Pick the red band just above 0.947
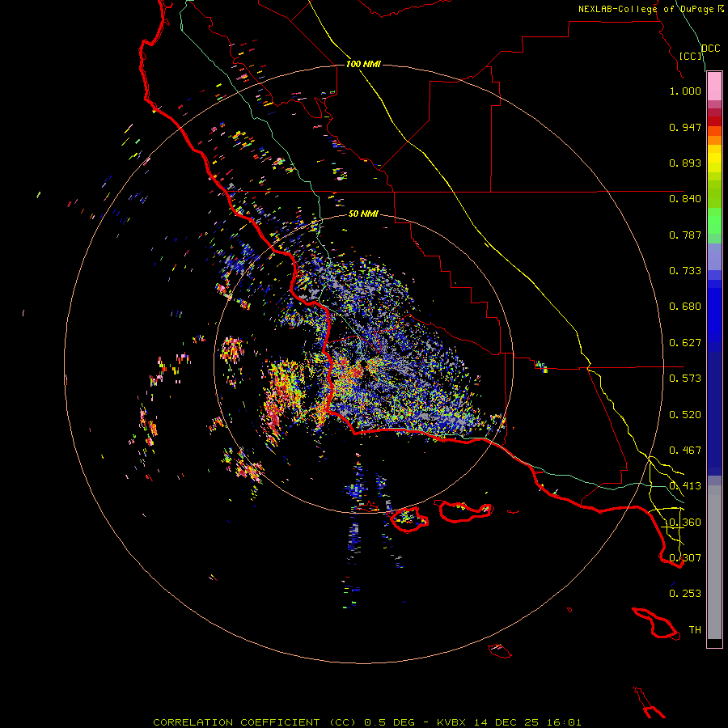The image size is (728, 728). pos(714,121)
